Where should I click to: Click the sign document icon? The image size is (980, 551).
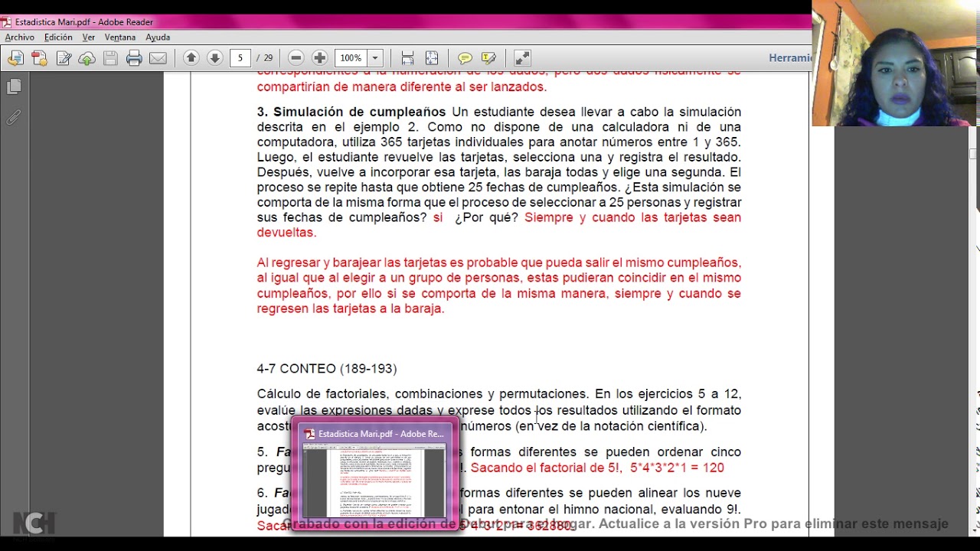click(x=64, y=58)
